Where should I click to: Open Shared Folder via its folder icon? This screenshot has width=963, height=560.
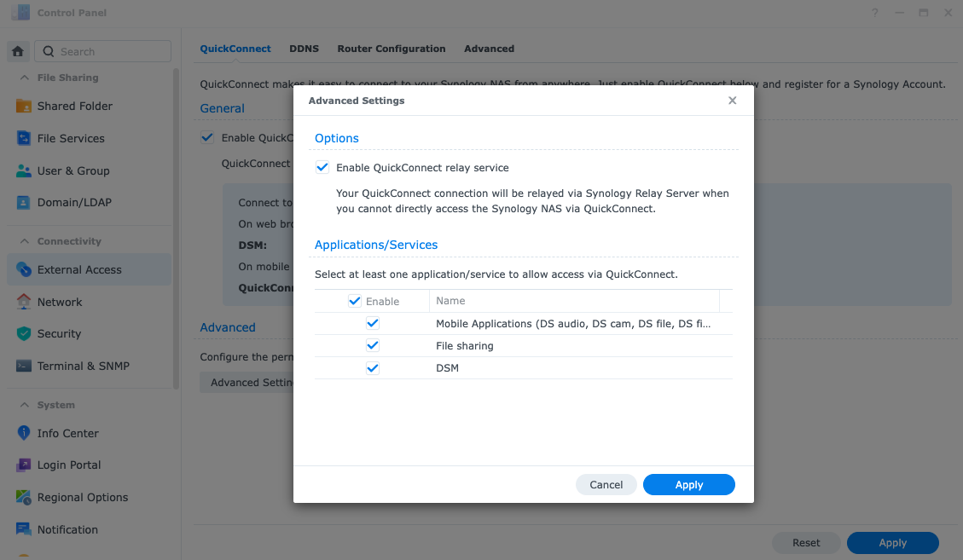pos(24,107)
